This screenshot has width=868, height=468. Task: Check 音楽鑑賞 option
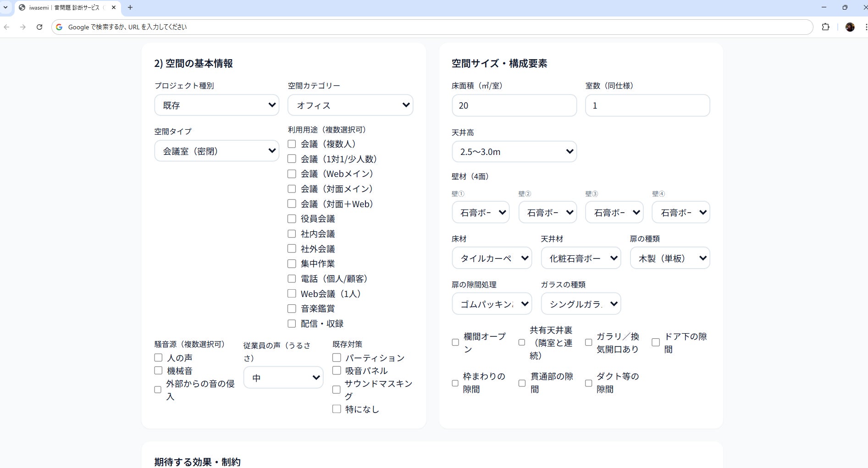tap(292, 308)
